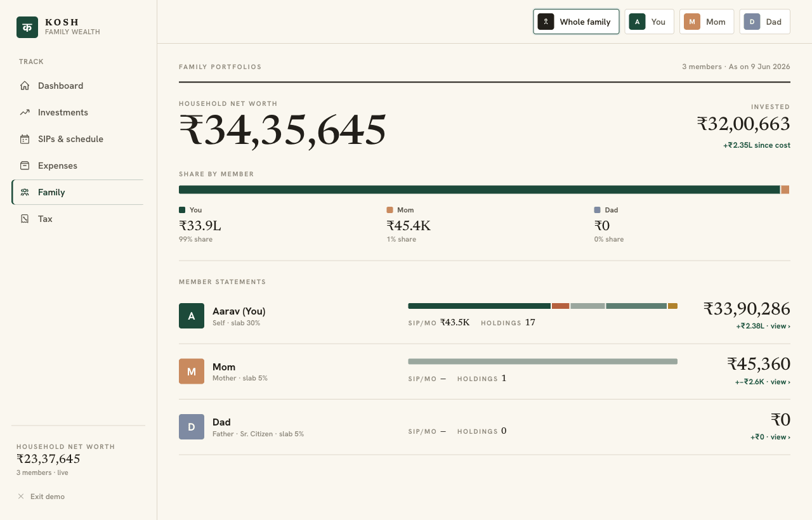Click the Whole family black avatar icon

(x=546, y=22)
